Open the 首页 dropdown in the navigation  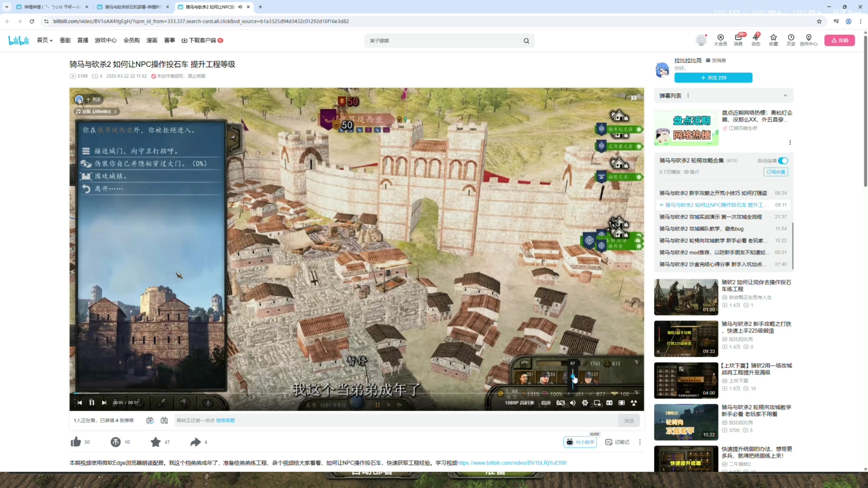point(45,40)
